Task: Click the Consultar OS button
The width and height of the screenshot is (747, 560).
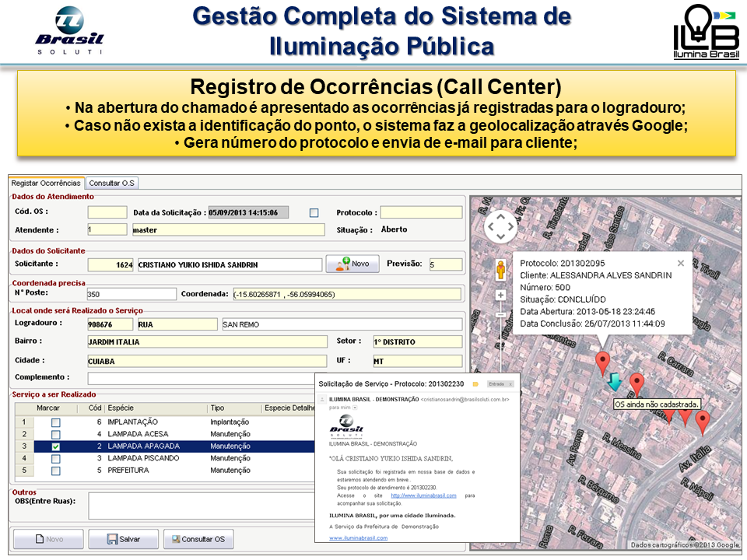Action: click(198, 539)
